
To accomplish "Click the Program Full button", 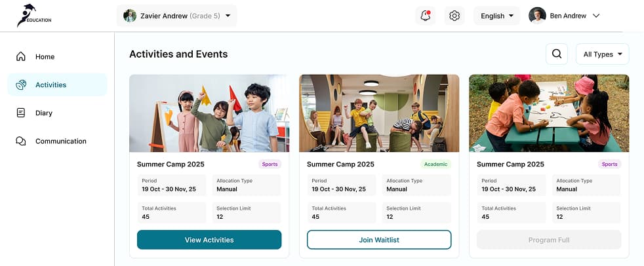I will point(549,240).
